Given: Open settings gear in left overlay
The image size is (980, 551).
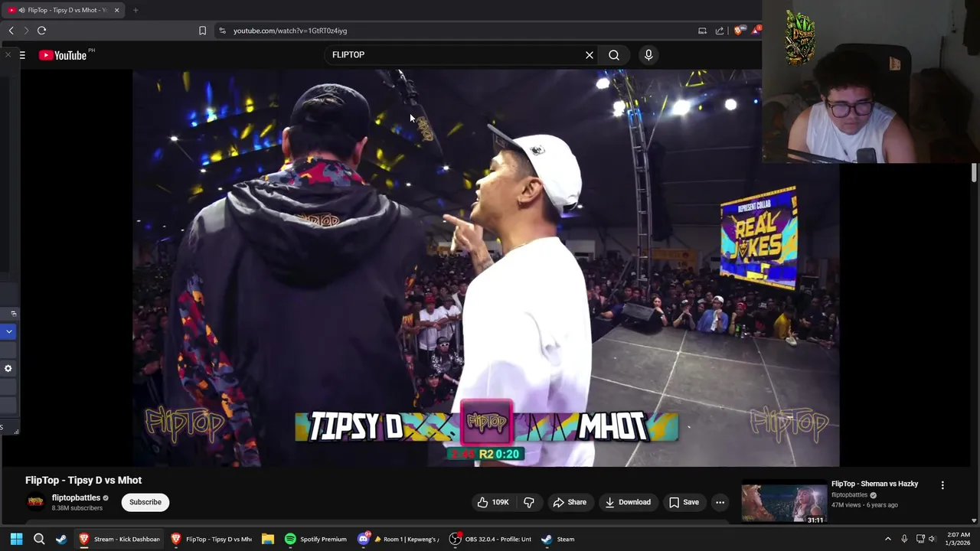Looking at the screenshot, I should point(8,369).
